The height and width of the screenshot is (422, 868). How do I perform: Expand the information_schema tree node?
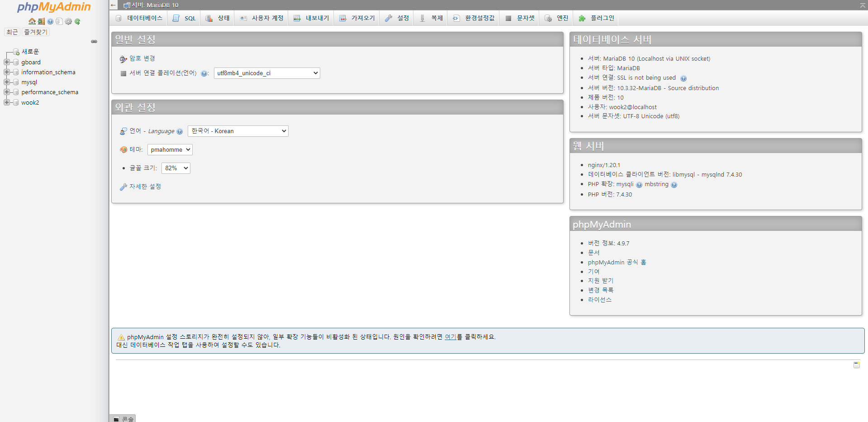pos(7,72)
